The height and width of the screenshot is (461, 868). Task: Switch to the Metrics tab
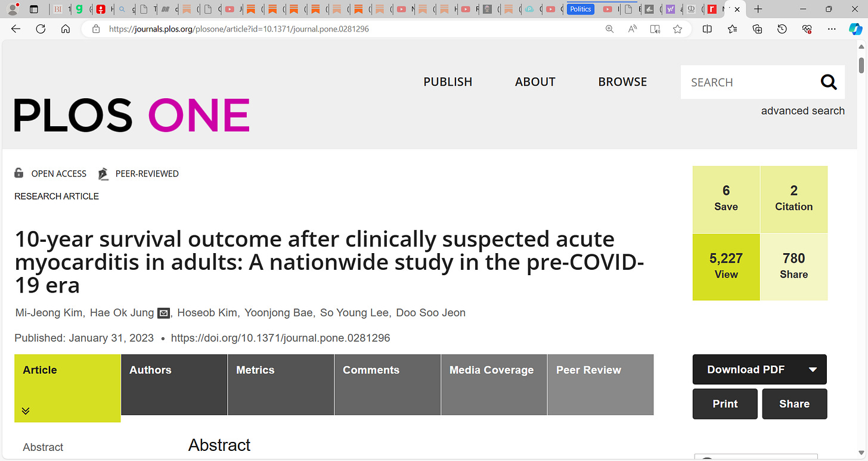(x=281, y=385)
